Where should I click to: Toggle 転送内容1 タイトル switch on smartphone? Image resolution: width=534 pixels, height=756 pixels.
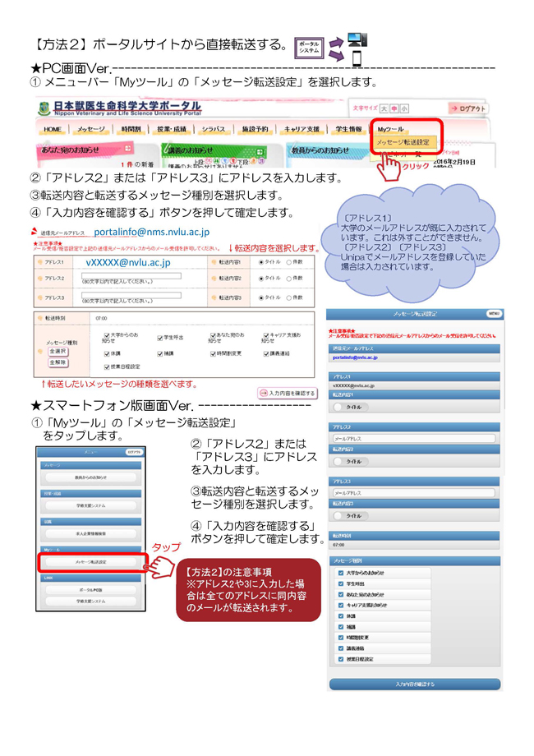click(350, 408)
